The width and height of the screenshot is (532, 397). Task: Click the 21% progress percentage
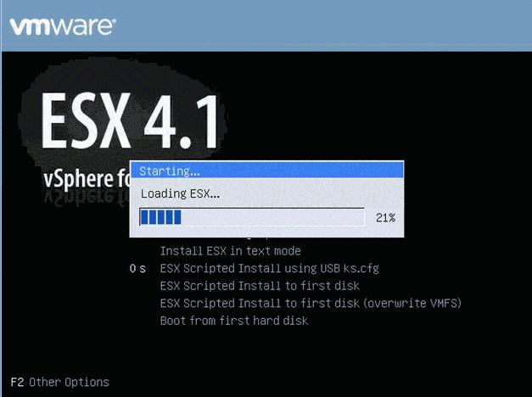[x=385, y=218]
